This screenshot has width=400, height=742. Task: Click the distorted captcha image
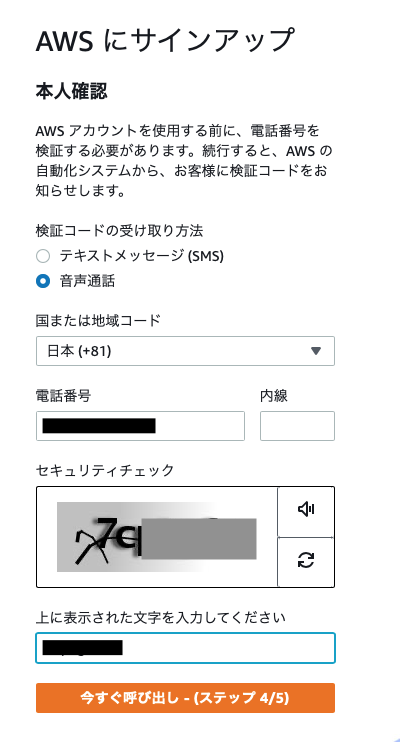(157, 537)
